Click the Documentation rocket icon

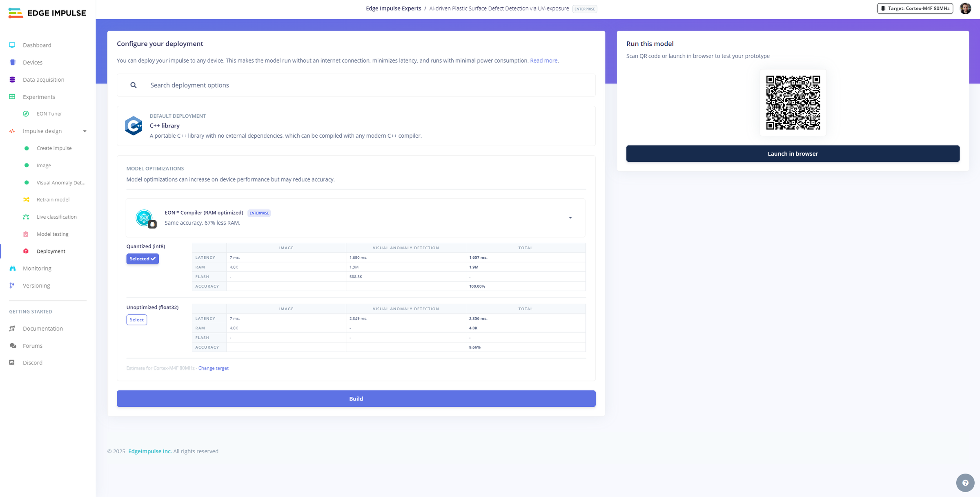[x=12, y=329]
